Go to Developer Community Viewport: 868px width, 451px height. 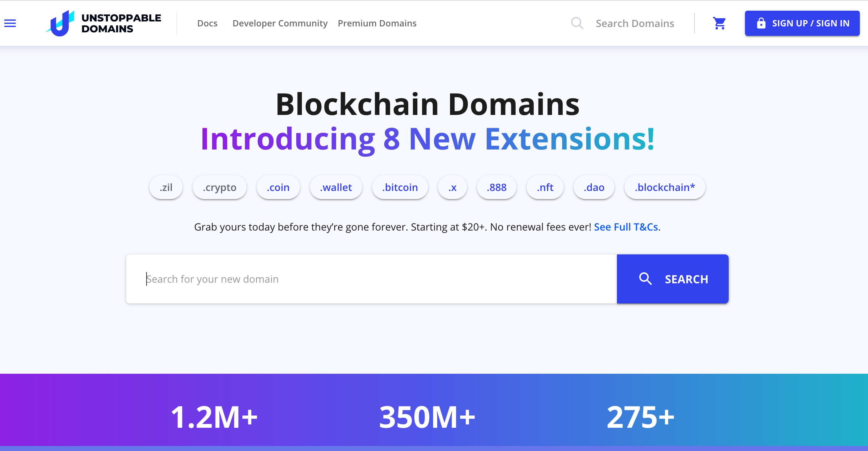click(x=280, y=23)
